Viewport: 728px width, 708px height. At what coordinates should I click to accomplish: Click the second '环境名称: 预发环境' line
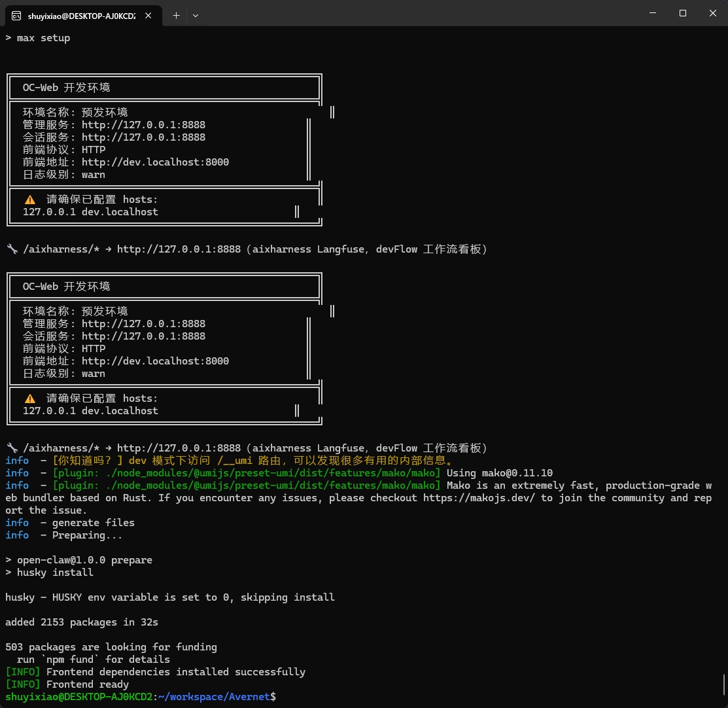(x=75, y=311)
